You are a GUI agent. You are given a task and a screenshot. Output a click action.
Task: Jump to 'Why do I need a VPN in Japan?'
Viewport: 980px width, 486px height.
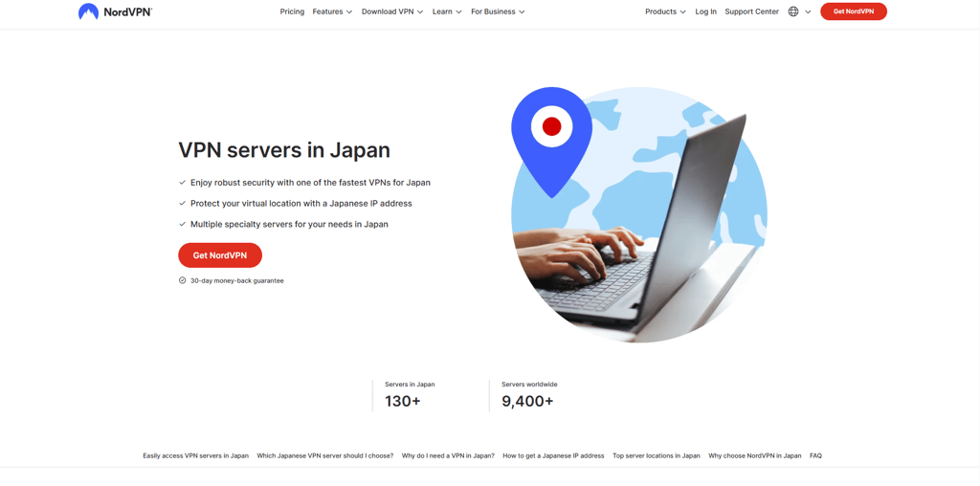(448, 455)
